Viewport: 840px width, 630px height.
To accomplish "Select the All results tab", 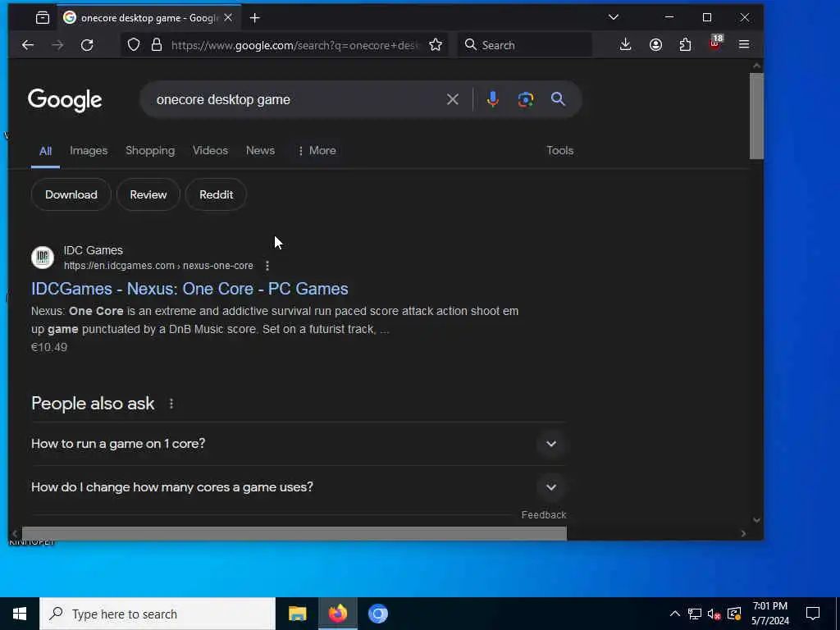I will click(46, 151).
